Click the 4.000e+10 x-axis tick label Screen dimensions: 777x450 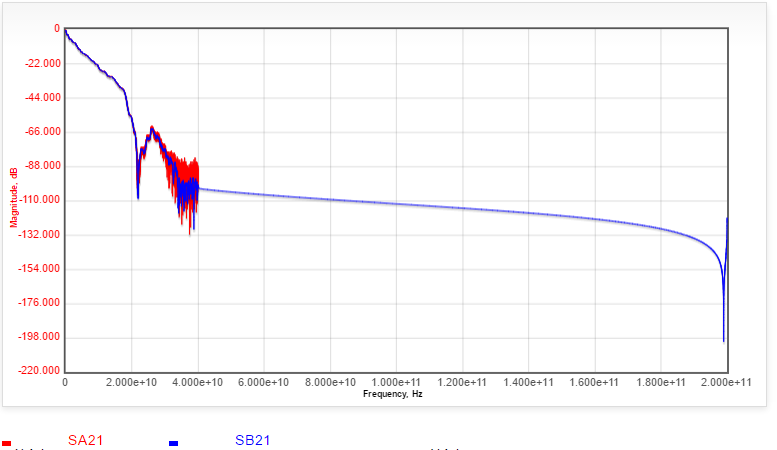tap(197, 382)
